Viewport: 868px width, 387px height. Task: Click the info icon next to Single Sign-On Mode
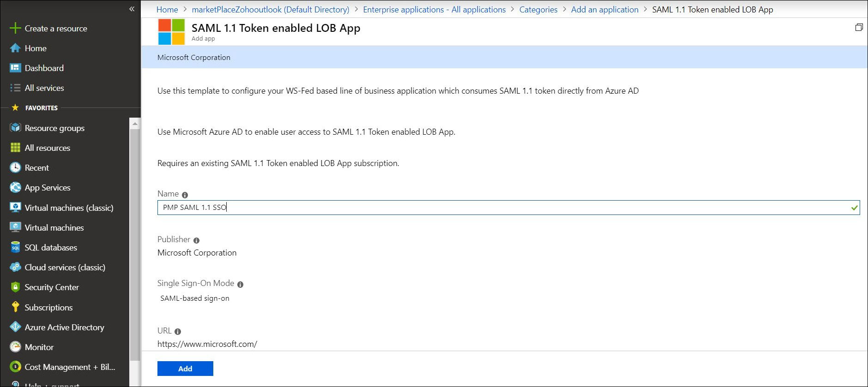point(240,285)
